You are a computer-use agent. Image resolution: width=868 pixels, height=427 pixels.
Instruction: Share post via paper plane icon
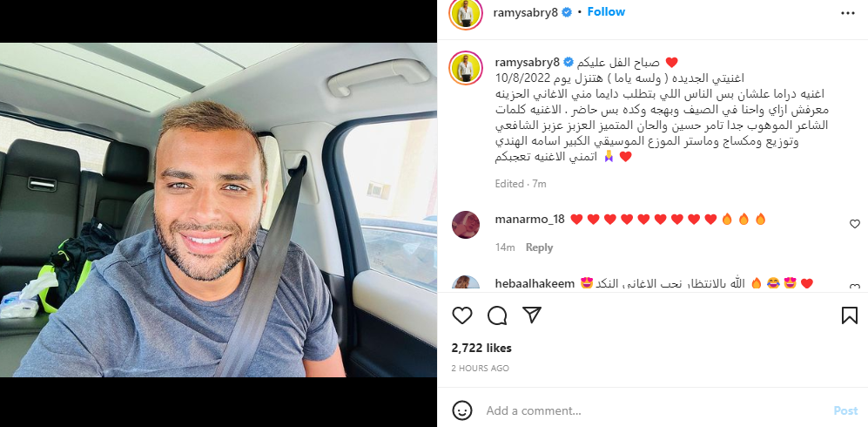point(531,315)
